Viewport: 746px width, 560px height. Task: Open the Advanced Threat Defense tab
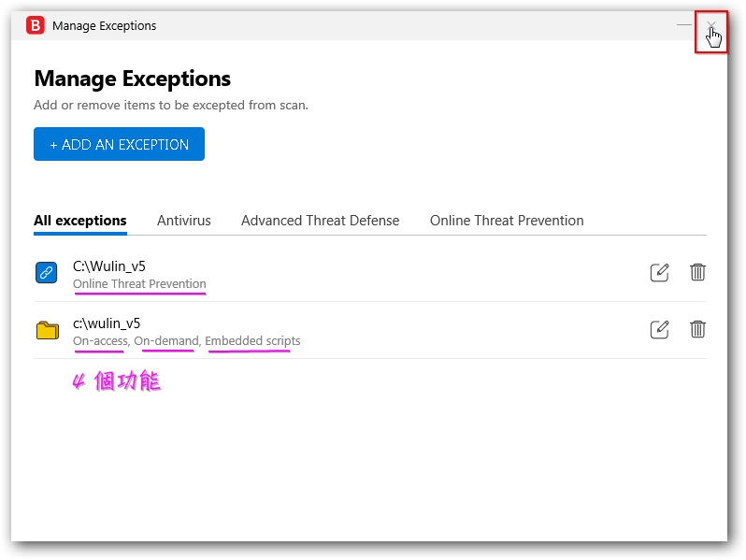[320, 221]
